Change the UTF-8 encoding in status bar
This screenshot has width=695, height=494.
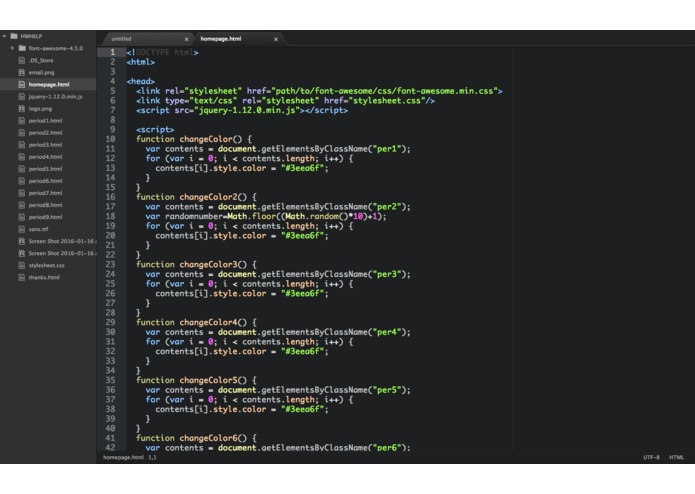[x=651, y=457]
